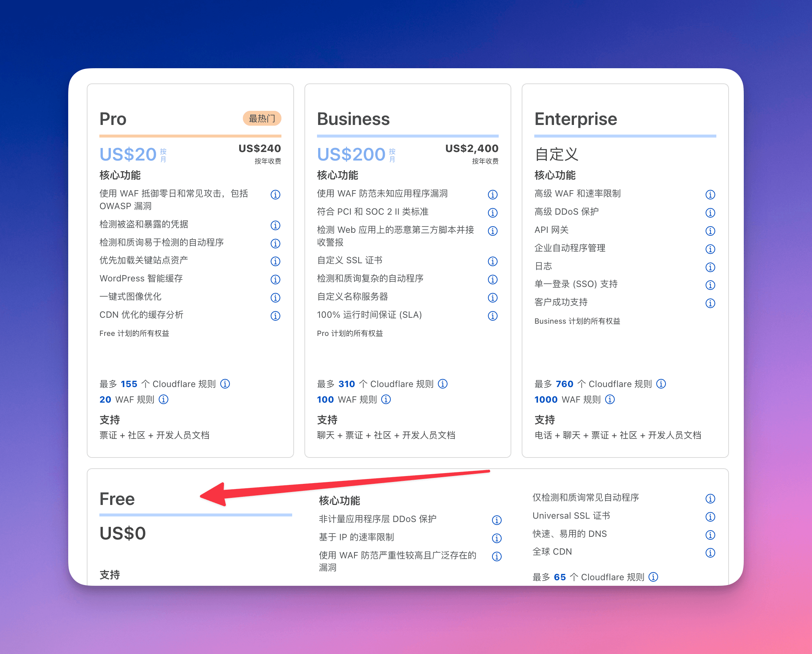Click info beside 65 个 Cloudflare 规则
This screenshot has width=812, height=654.
(653, 577)
